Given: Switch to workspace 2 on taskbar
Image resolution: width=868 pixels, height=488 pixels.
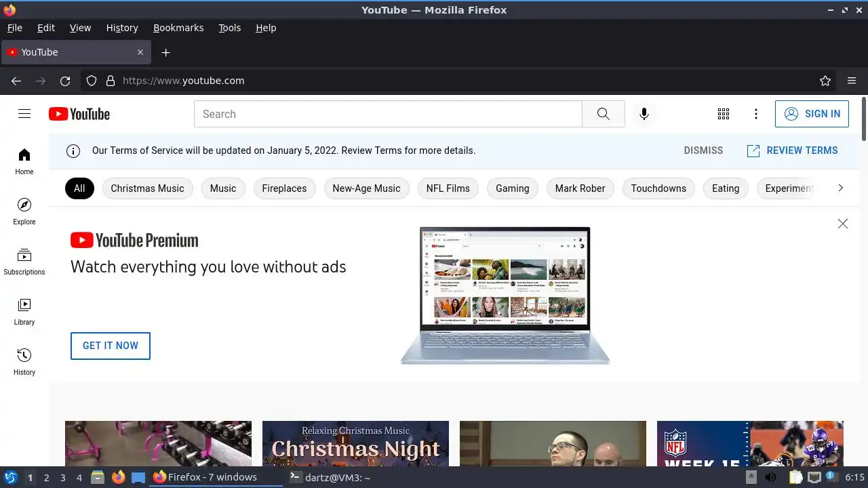Looking at the screenshot, I should coord(46,477).
